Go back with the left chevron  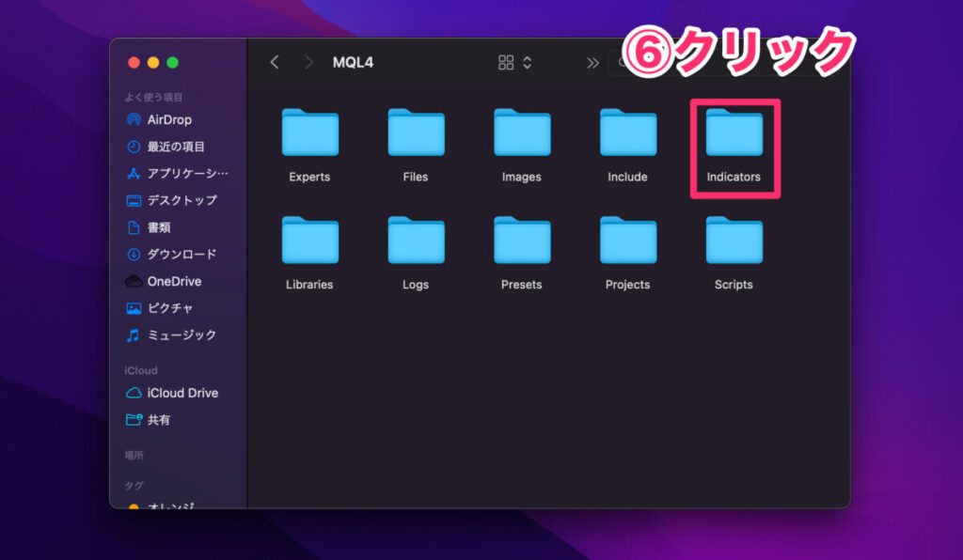(x=275, y=62)
